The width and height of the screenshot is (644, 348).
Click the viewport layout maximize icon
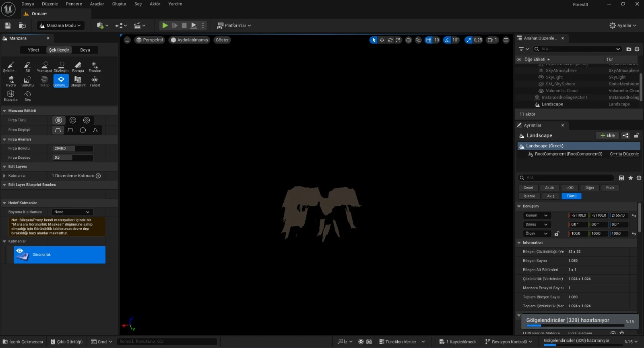(x=506, y=40)
